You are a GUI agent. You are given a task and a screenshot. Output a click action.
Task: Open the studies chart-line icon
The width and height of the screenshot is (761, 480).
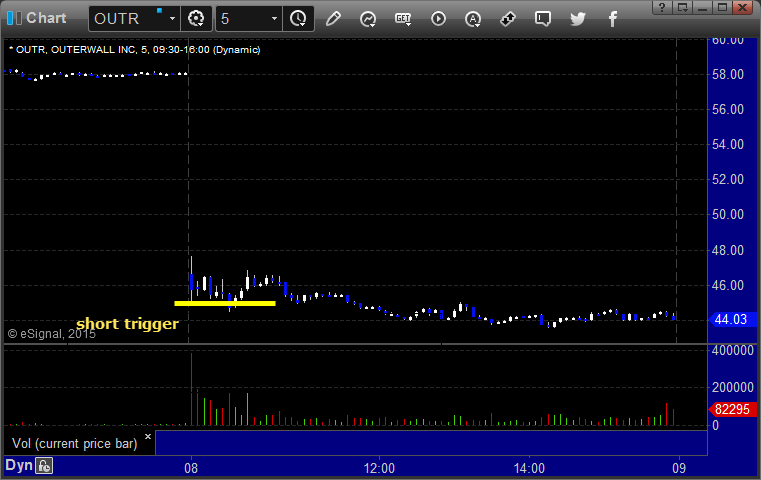(368, 19)
